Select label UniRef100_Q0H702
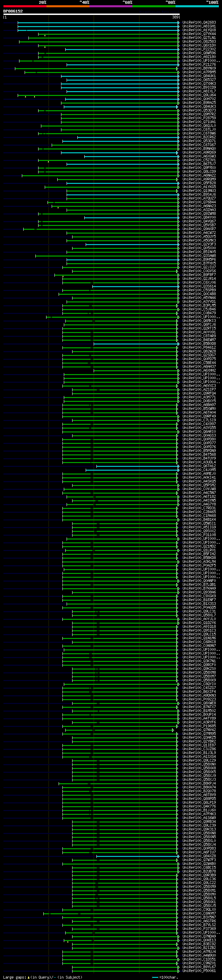222x980 pixels. [x=199, y=99]
